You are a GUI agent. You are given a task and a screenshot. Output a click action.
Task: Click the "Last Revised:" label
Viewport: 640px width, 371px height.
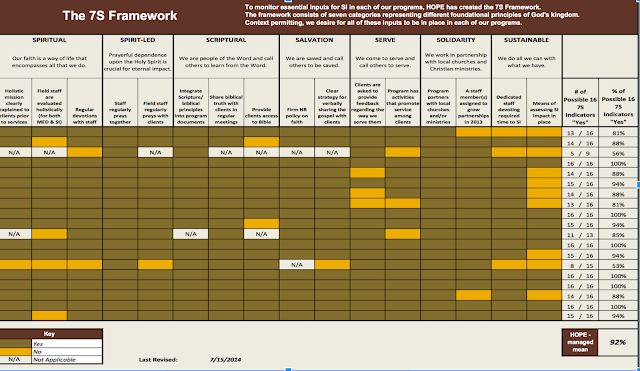point(158,360)
